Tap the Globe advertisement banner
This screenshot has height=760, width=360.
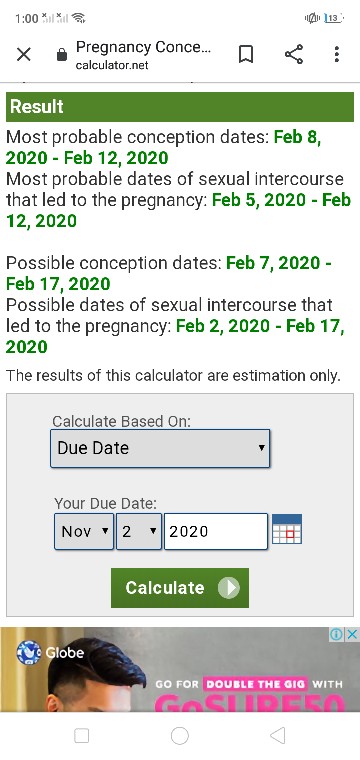pyautogui.click(x=180, y=669)
